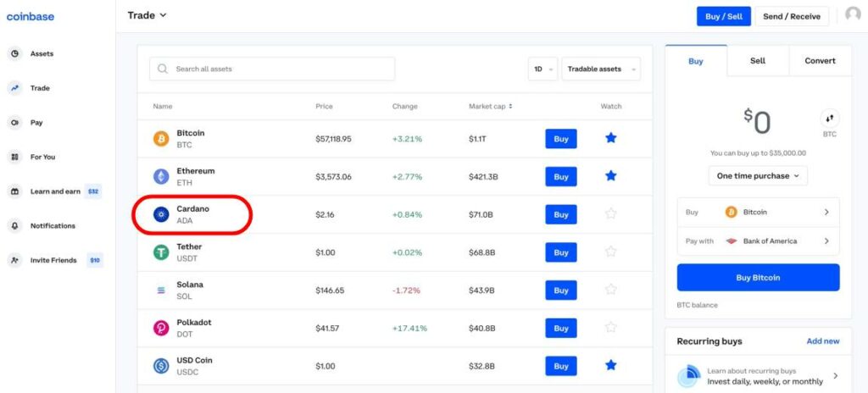868x393 pixels.
Task: Open the Invite Friends person icon
Action: [x=15, y=260]
